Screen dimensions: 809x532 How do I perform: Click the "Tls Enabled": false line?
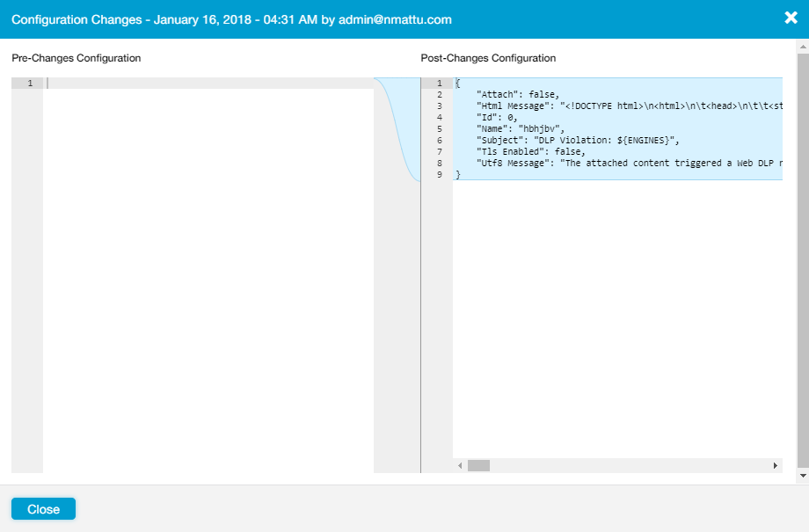(x=530, y=152)
